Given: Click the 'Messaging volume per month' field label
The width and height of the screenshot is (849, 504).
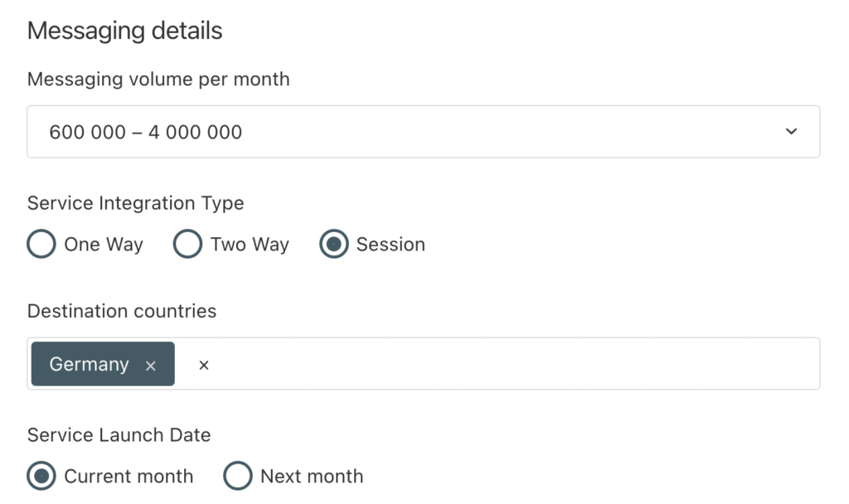Looking at the screenshot, I should (158, 80).
